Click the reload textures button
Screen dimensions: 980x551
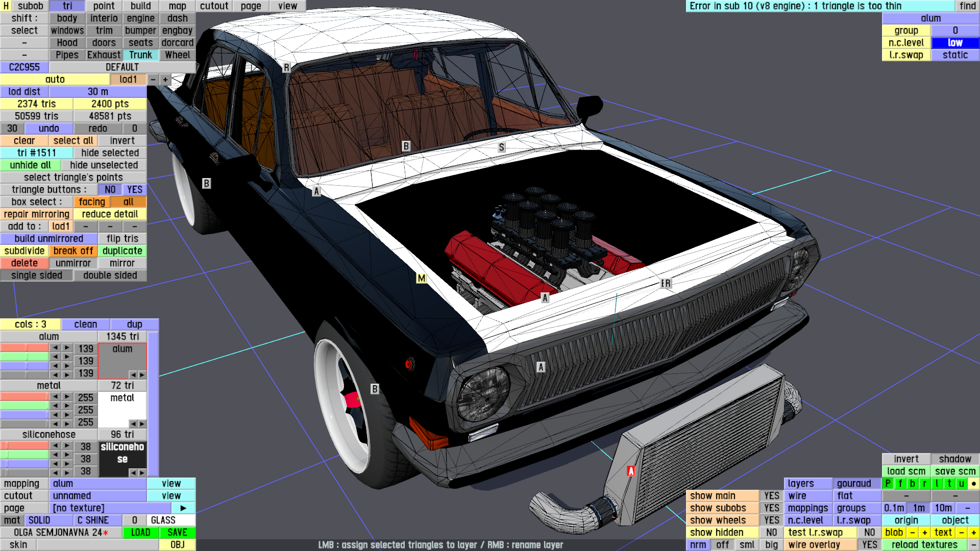tap(924, 545)
